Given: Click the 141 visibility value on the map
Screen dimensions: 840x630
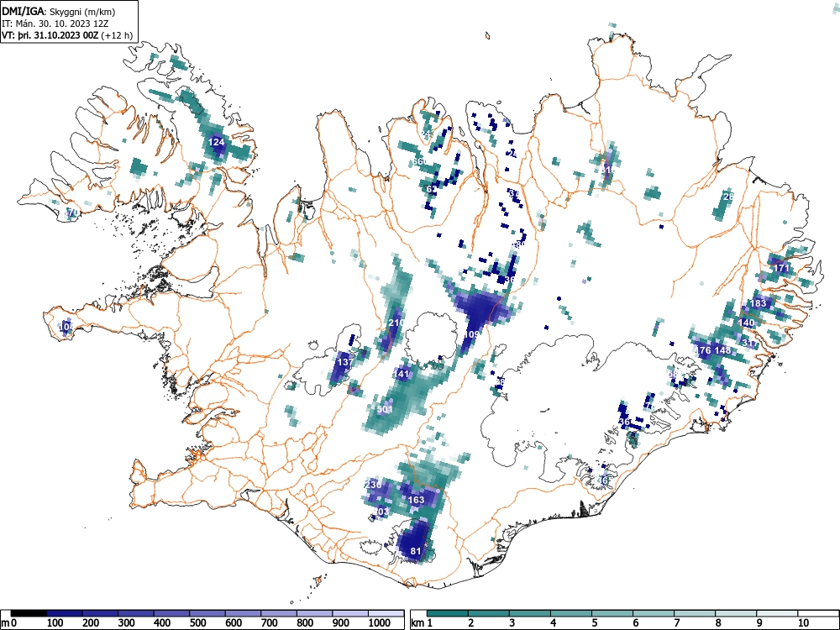Looking at the screenshot, I should click(x=402, y=374).
